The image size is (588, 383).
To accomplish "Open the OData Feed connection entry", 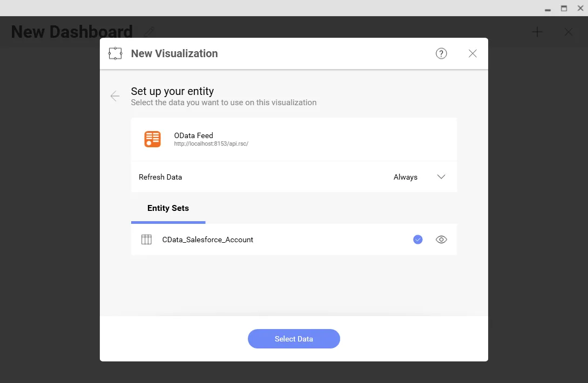I will [294, 139].
